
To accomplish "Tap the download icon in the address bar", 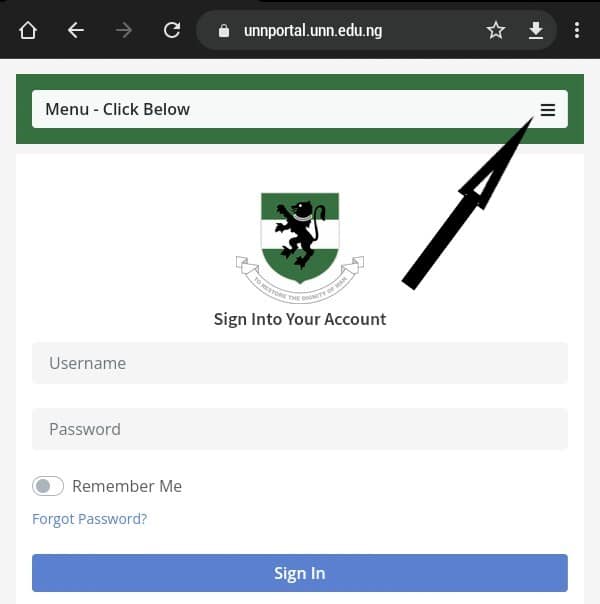I will [536, 30].
